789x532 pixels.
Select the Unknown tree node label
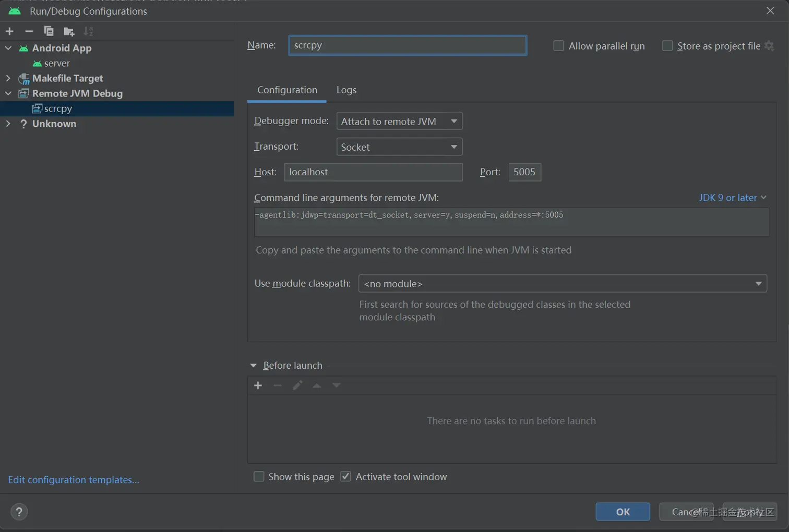(54, 124)
